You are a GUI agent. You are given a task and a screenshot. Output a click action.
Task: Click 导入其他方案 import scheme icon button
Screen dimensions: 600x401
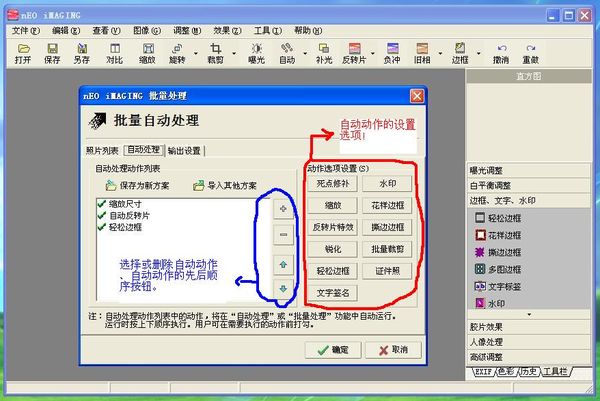click(x=224, y=185)
